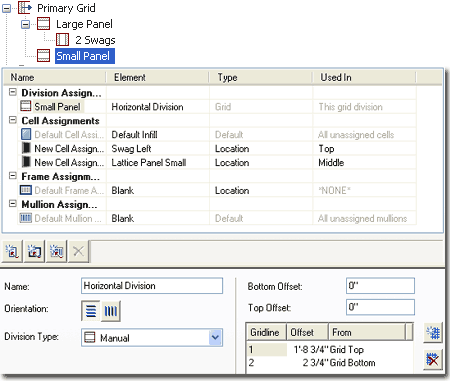This screenshot has height=381, width=450.
Task: Sort by the Used In column header
Action: point(364,77)
